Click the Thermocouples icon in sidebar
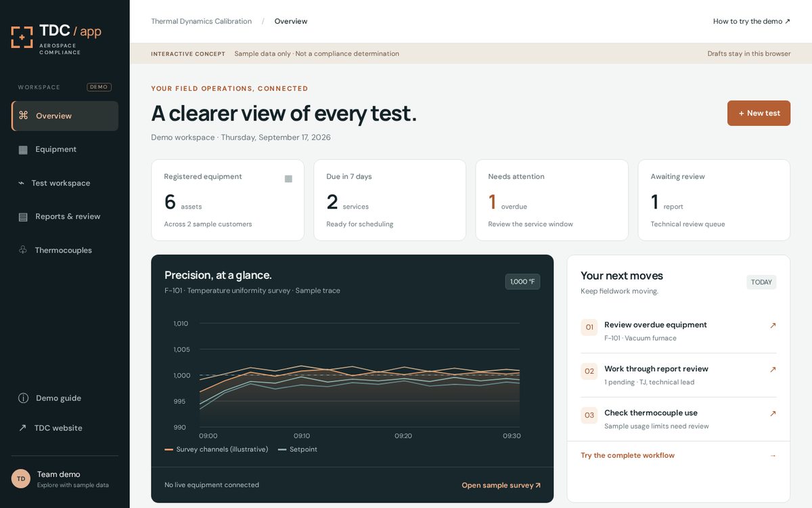The width and height of the screenshot is (812, 508). tap(23, 250)
